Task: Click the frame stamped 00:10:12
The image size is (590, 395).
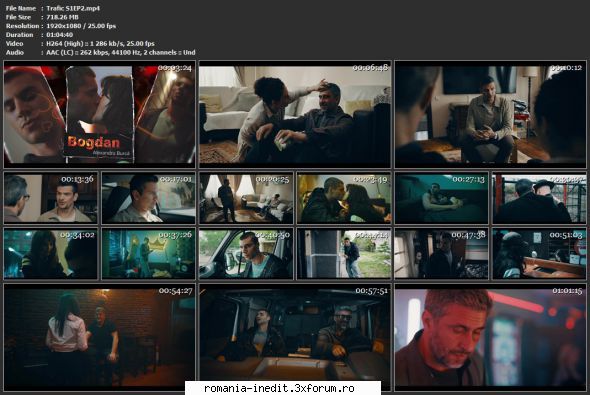Action: [490, 114]
